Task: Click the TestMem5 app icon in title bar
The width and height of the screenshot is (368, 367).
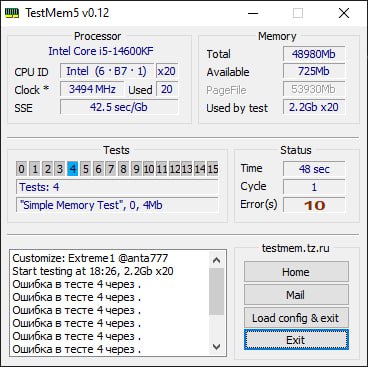Action: coord(12,13)
